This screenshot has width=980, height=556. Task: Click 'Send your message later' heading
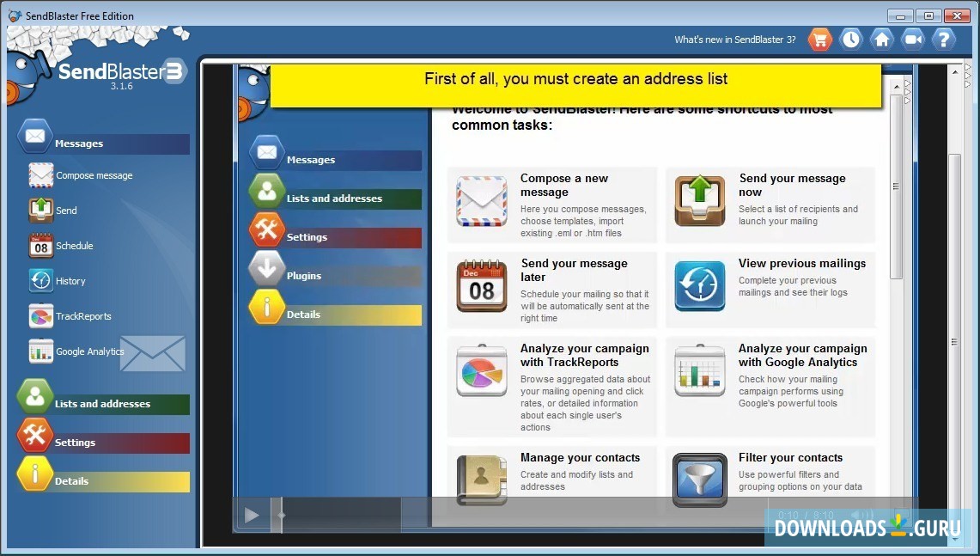point(575,270)
